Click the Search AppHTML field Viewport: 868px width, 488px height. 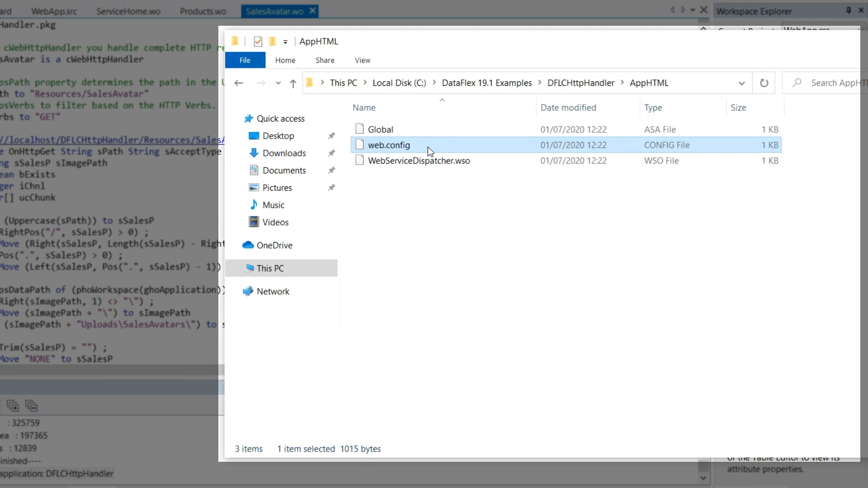coord(832,83)
